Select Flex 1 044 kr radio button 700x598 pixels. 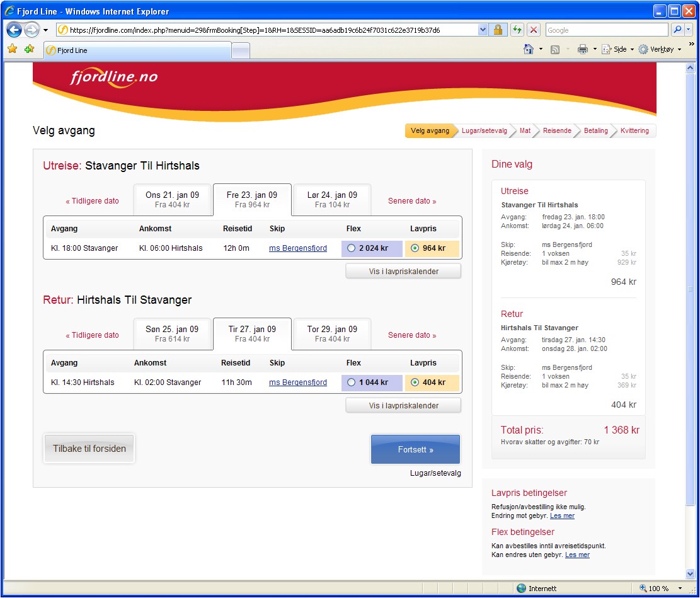(x=352, y=382)
